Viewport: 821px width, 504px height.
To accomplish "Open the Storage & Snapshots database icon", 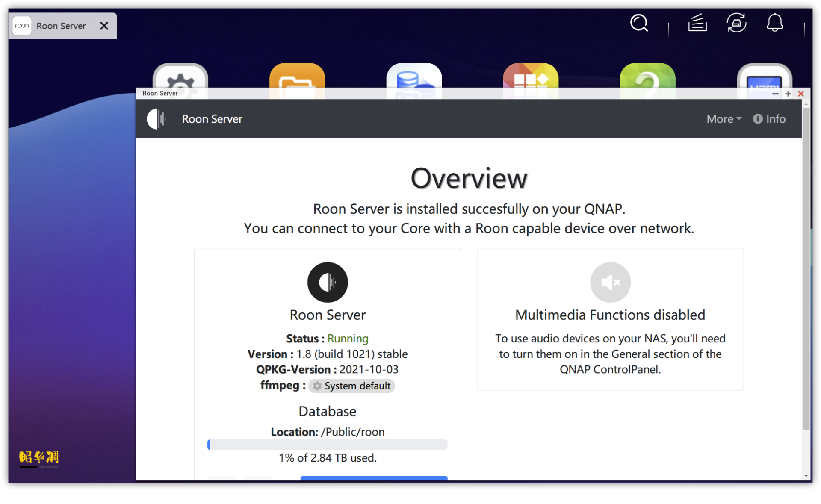I will [414, 76].
